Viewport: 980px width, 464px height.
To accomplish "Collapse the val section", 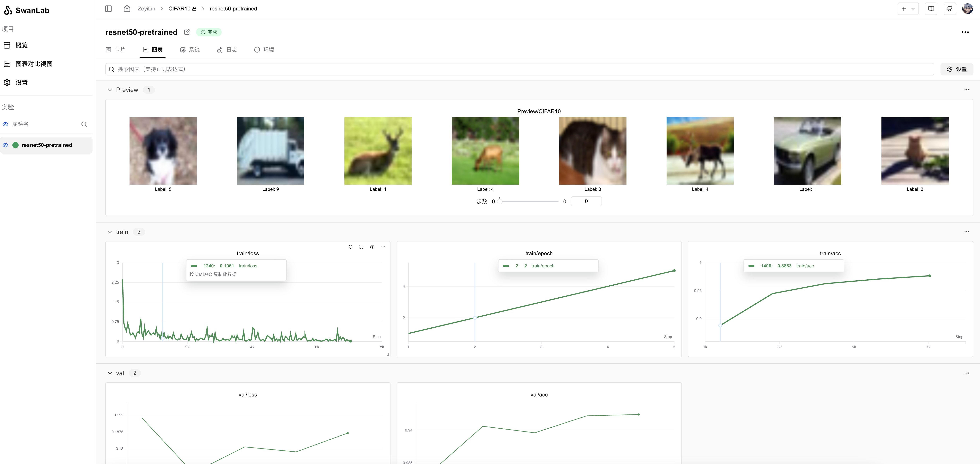I will click(x=110, y=373).
